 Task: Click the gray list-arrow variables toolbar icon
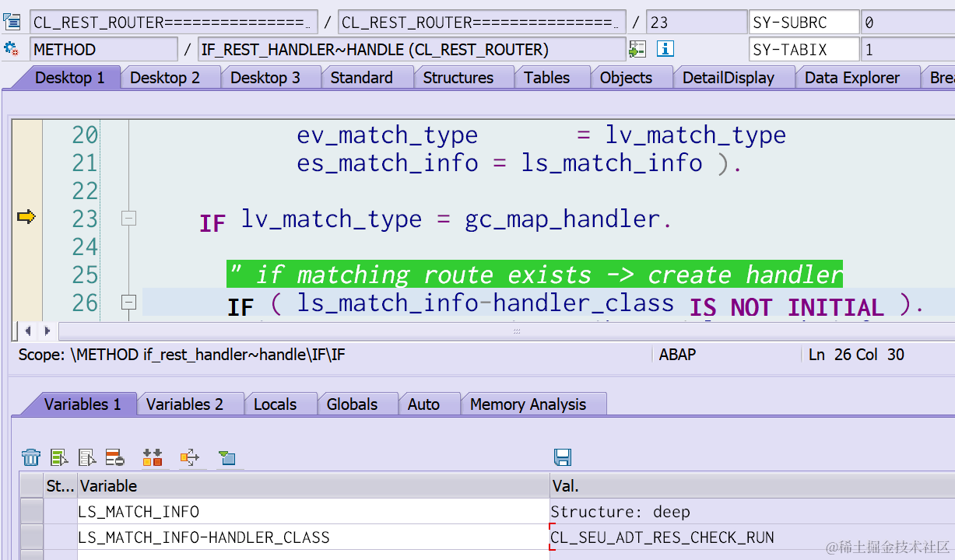click(x=87, y=457)
